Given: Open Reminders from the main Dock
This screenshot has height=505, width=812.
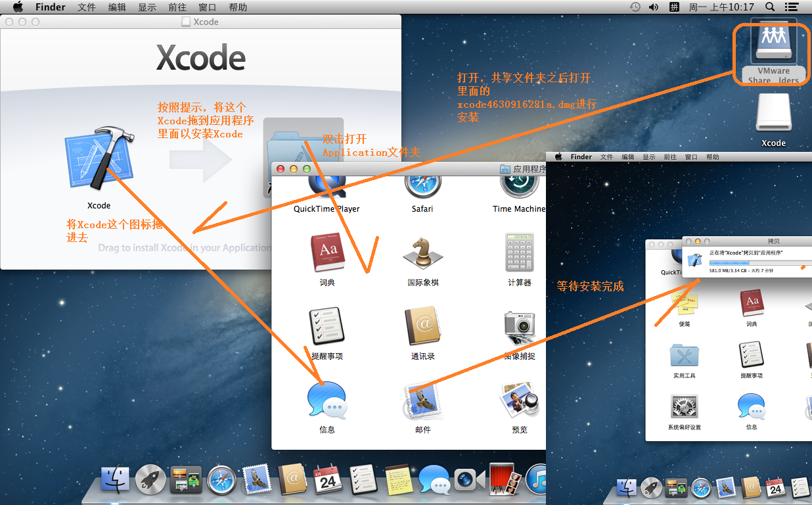Looking at the screenshot, I should 363,481.
